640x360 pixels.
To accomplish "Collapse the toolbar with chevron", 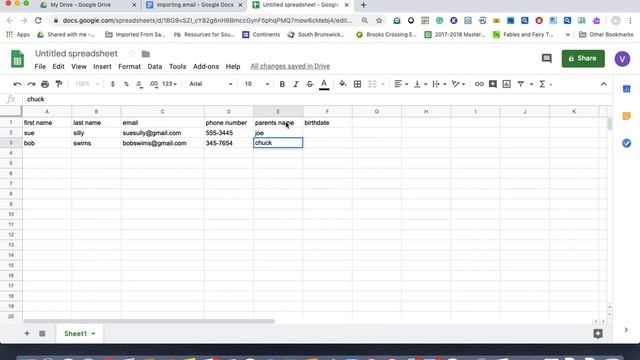I will pos(603,84).
